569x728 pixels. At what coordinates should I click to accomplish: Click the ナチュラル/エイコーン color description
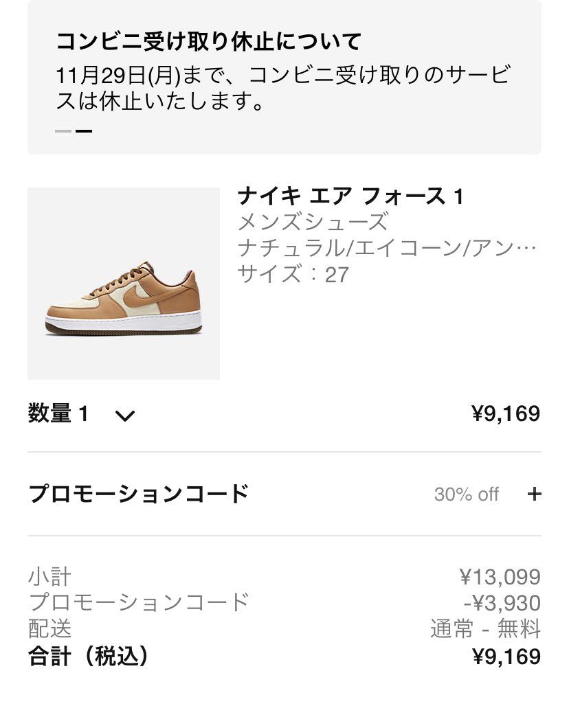tap(387, 248)
